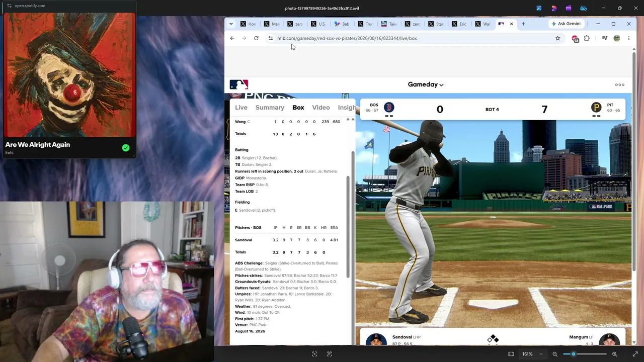Switch to the 'Eric' browser tab
Image resolution: width=644 pixels, height=362 pixels.
459,24
